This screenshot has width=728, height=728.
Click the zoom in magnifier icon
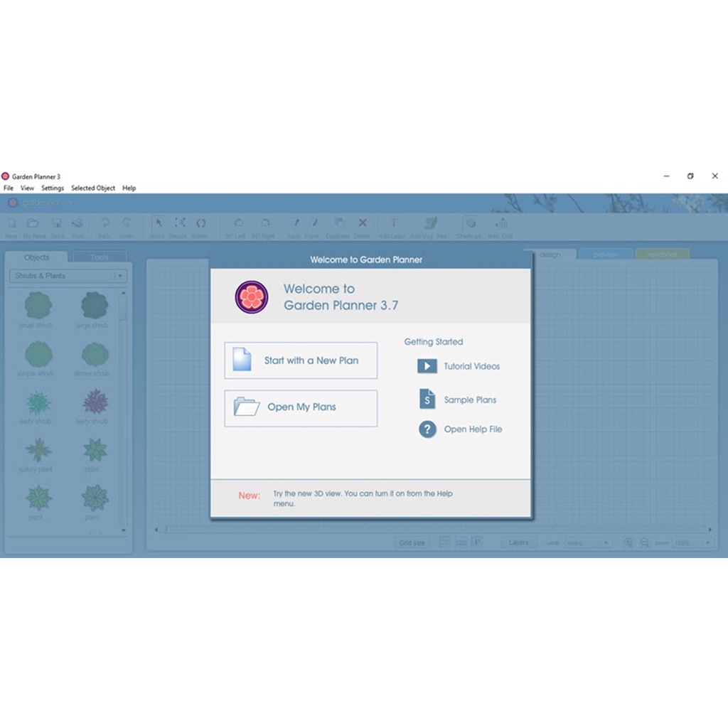click(x=628, y=542)
